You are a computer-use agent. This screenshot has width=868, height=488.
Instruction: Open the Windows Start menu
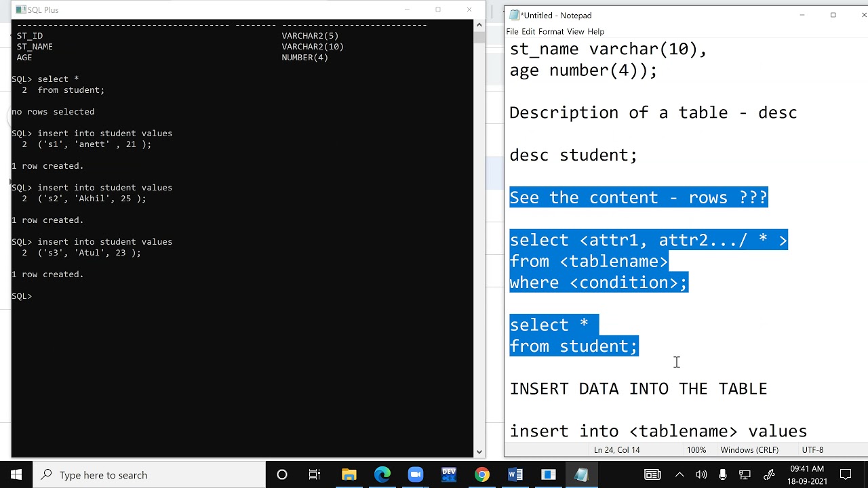(16, 474)
